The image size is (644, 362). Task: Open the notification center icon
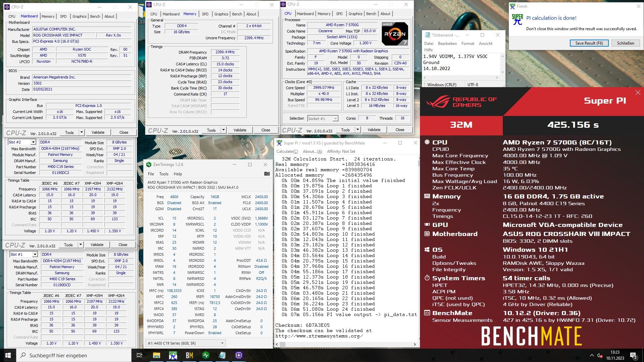[633, 355]
